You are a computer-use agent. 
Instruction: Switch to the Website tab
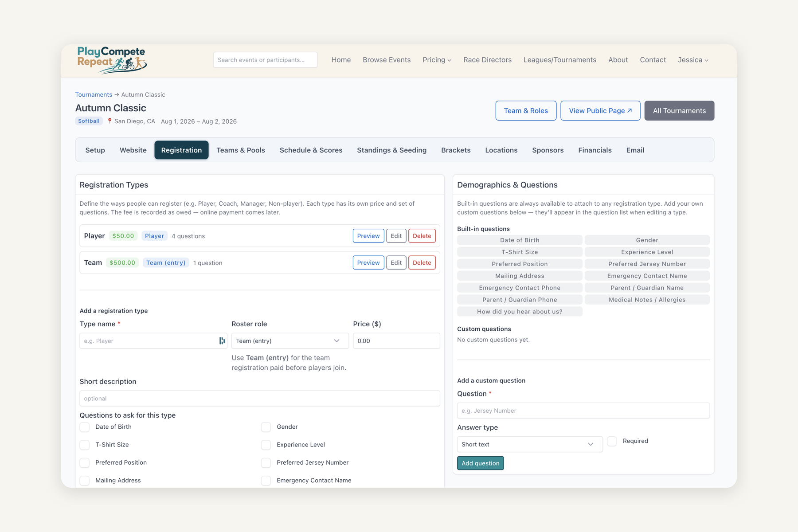[x=133, y=150]
